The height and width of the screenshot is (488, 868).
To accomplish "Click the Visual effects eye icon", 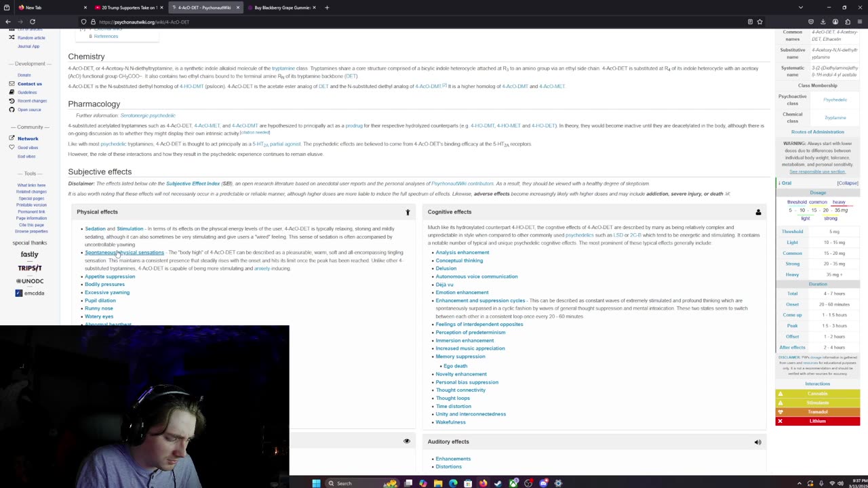I will click(x=407, y=441).
